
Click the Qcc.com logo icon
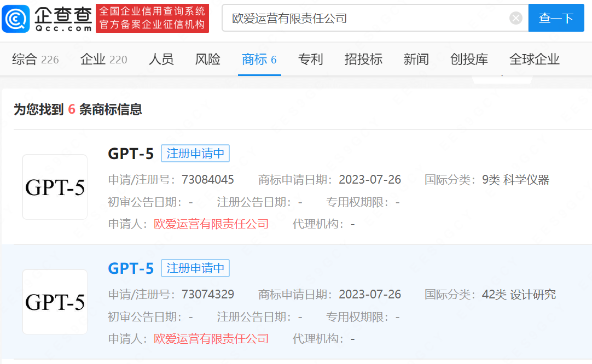click(16, 19)
